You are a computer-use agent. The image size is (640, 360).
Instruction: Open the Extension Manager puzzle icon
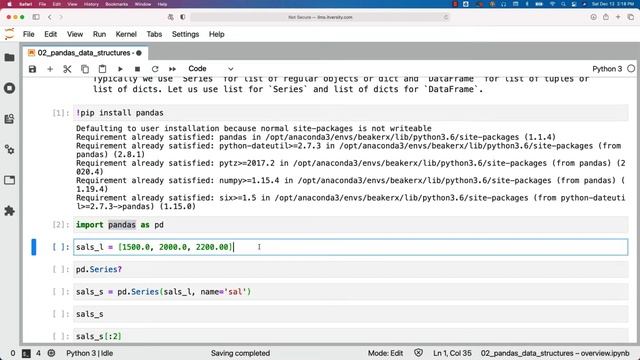pos(9,211)
